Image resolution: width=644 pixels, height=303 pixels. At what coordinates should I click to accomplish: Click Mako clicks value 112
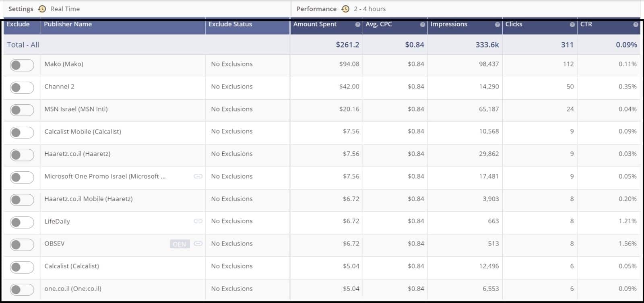point(568,64)
